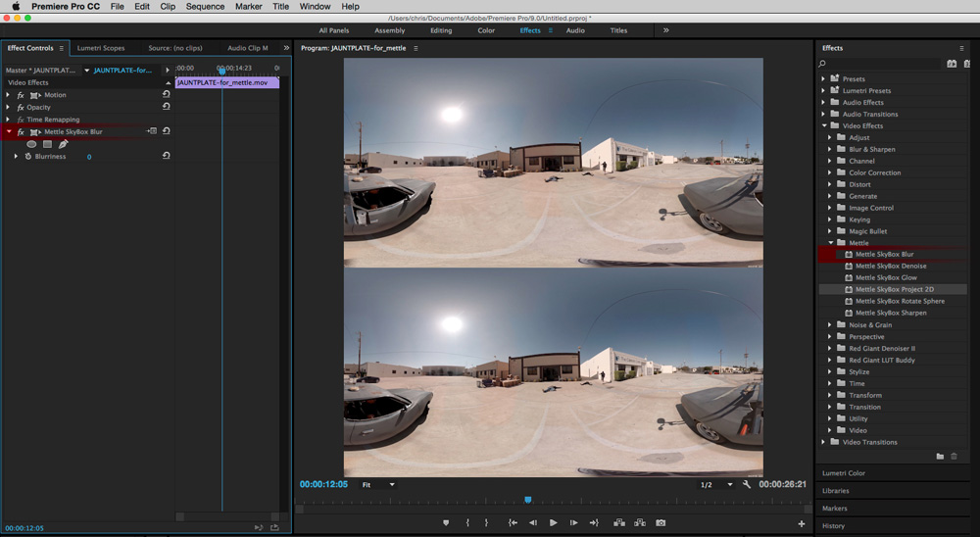
Task: Expand the Opacity effect properties
Action: [x=8, y=107]
